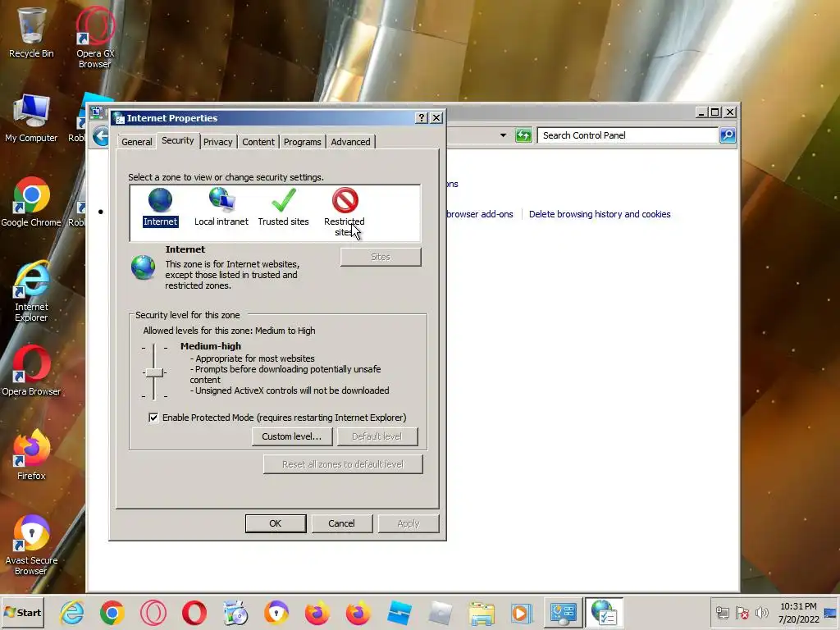Click the security level slider thumb
This screenshot has height=630, width=840.
154,372
